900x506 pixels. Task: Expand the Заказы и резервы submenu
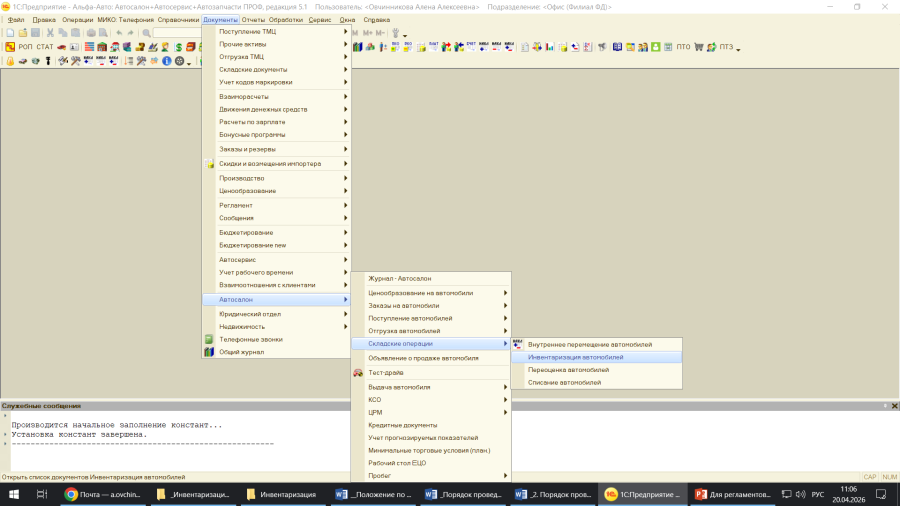[x=277, y=149]
